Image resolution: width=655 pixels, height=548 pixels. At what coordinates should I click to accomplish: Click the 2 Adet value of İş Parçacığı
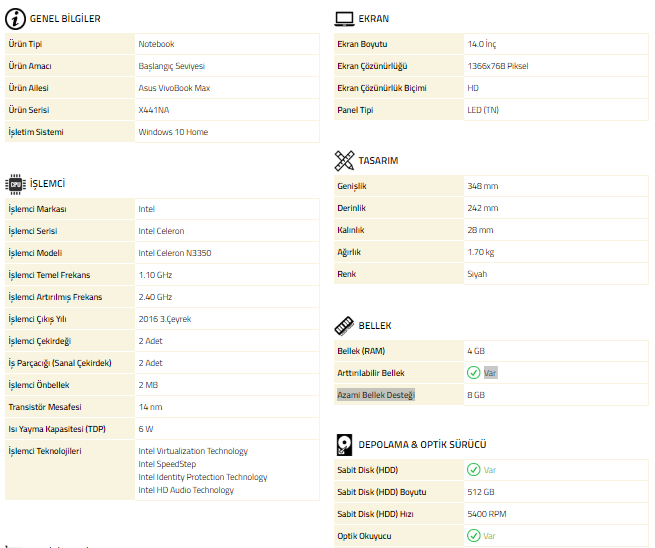click(150, 363)
